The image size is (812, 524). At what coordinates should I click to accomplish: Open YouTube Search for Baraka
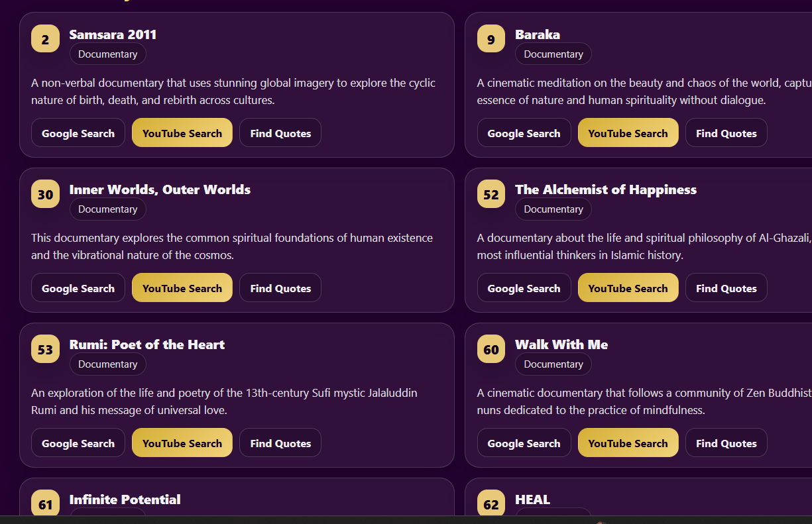(628, 133)
